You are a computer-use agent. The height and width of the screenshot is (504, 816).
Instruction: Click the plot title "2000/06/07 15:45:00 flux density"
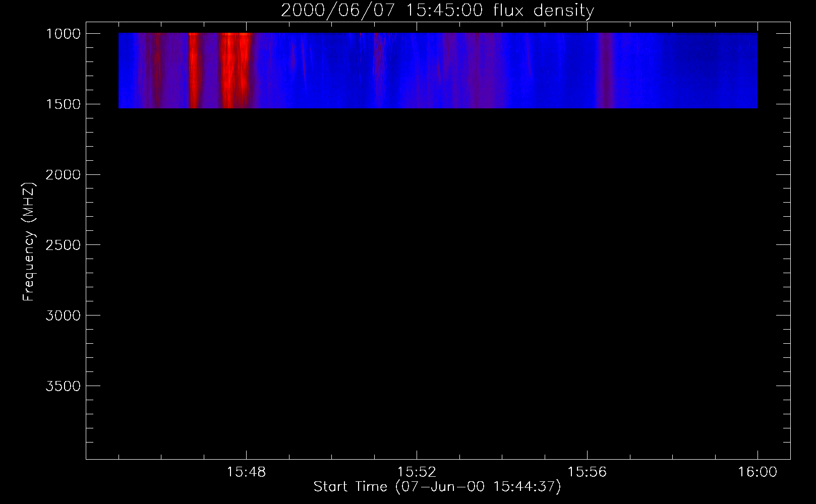[437, 10]
